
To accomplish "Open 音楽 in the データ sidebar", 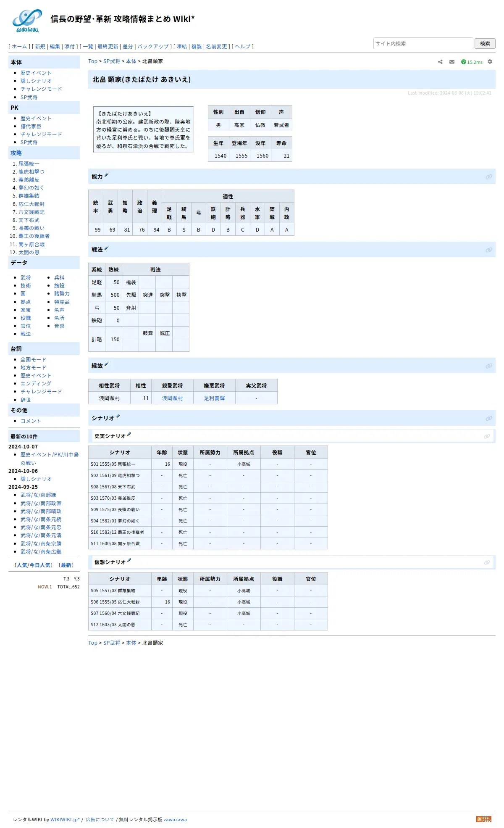I will pos(59,326).
